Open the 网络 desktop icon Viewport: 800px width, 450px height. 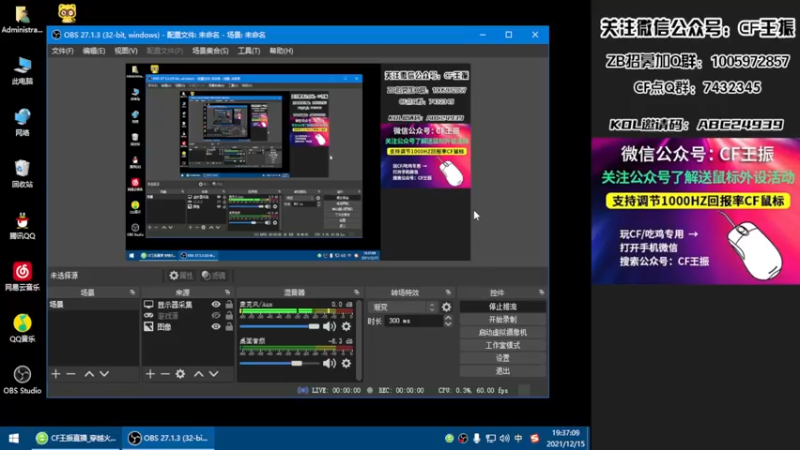pyautogui.click(x=22, y=122)
